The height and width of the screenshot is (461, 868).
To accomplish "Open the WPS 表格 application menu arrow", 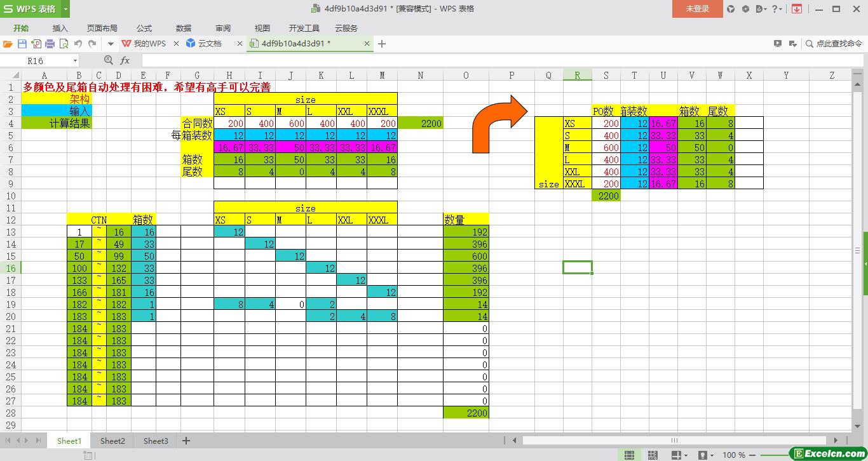I will pos(66,9).
